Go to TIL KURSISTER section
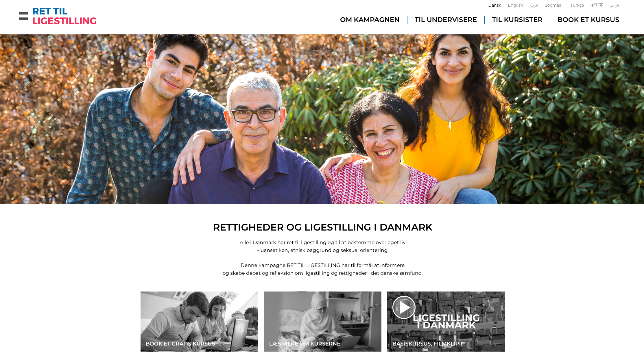 (517, 20)
